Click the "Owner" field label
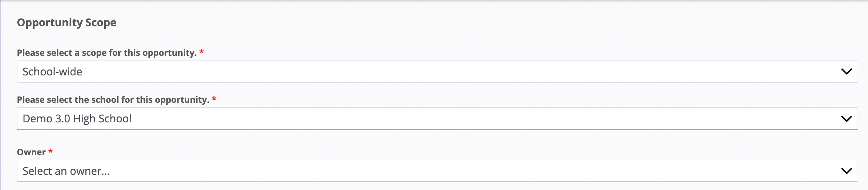Image resolution: width=868 pixels, height=190 pixels. coord(31,152)
